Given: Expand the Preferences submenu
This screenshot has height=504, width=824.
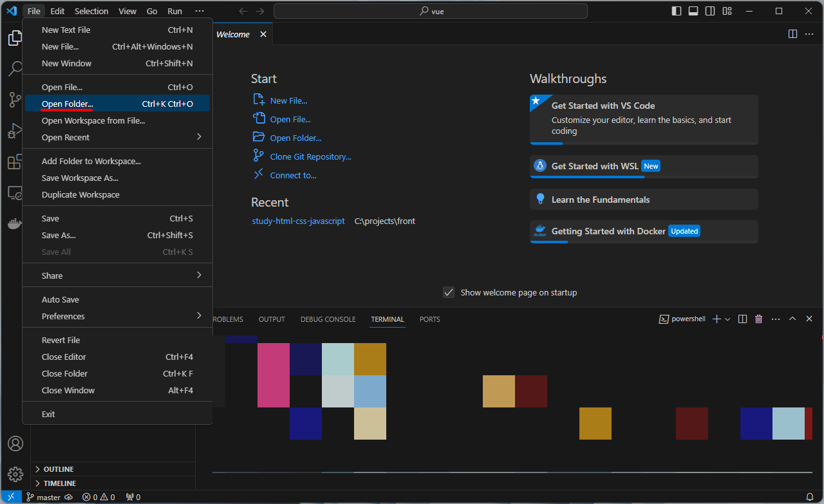Looking at the screenshot, I should tap(117, 316).
